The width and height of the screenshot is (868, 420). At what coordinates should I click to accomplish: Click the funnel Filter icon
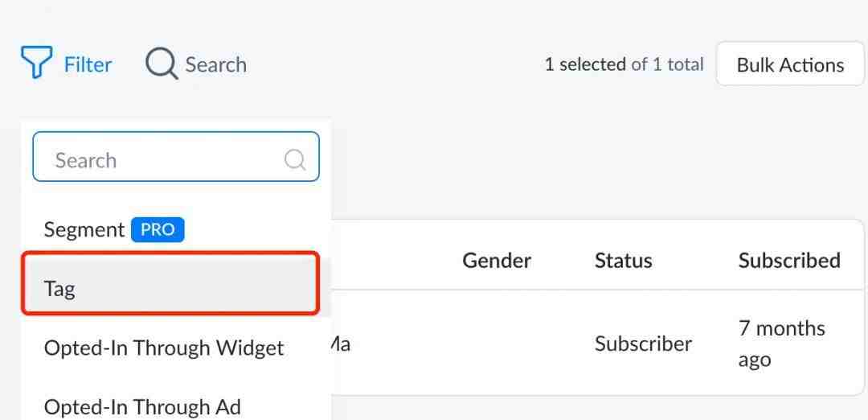tap(36, 62)
